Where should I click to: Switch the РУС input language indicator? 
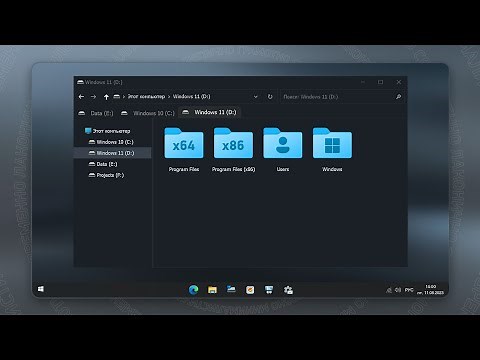pos(409,290)
